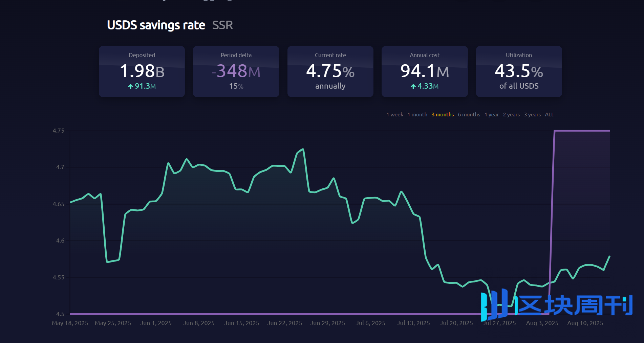Click the Aug 10, 2025 axis date

click(585, 323)
